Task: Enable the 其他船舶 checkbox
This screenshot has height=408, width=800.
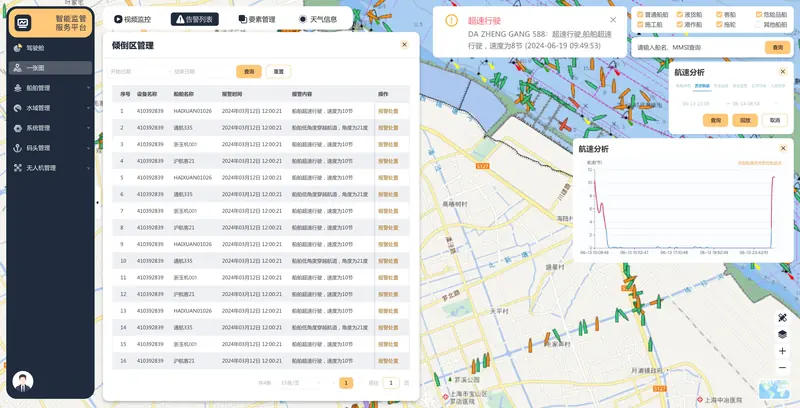Action: tap(758, 24)
